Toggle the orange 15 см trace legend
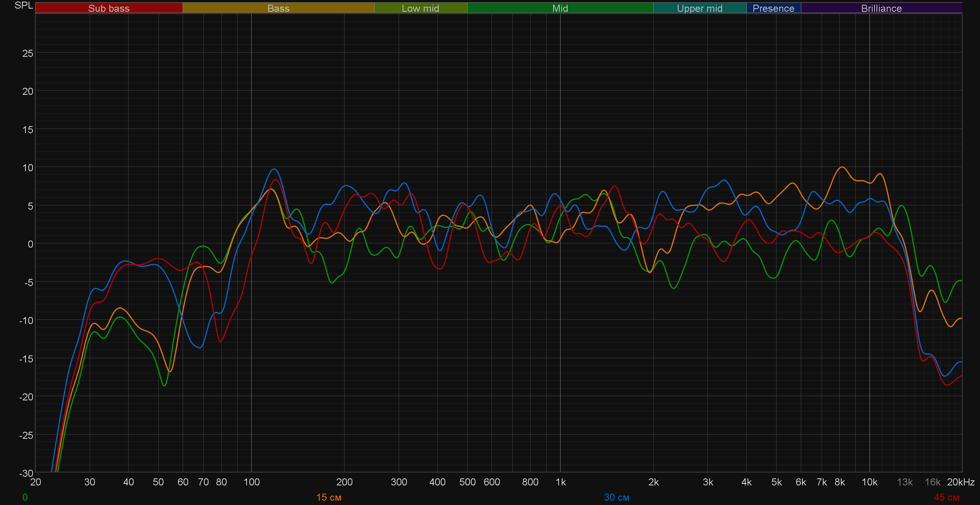The width and height of the screenshot is (980, 505). tap(328, 497)
